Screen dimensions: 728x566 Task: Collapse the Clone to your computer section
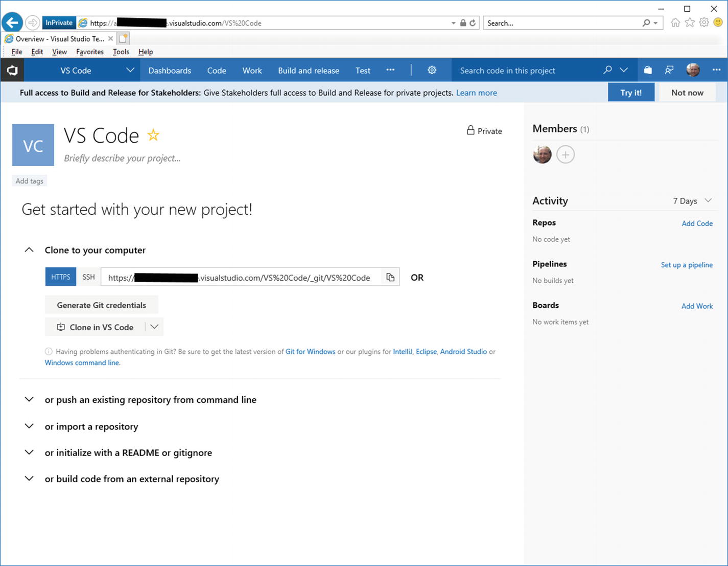click(29, 250)
